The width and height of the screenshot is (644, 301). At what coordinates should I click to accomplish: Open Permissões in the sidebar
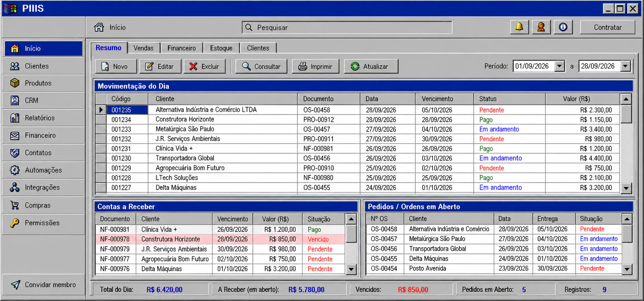coord(43,223)
